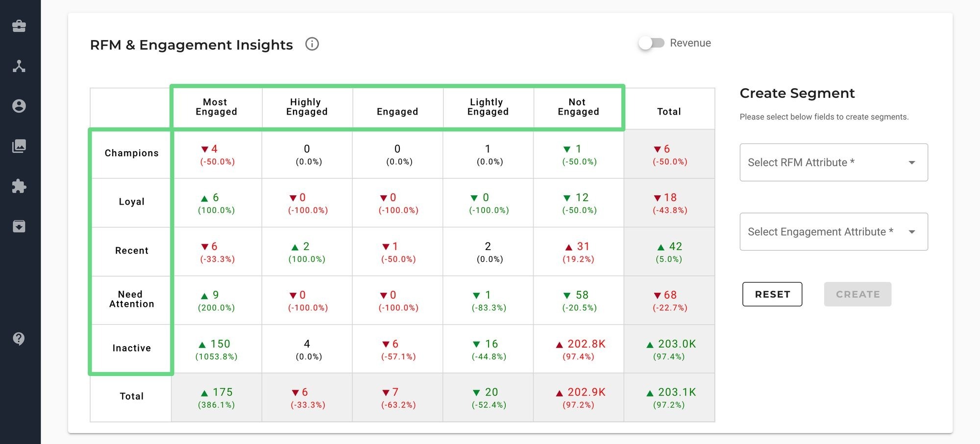Select the Need Attention row label
The image size is (980, 444).
tap(130, 299)
